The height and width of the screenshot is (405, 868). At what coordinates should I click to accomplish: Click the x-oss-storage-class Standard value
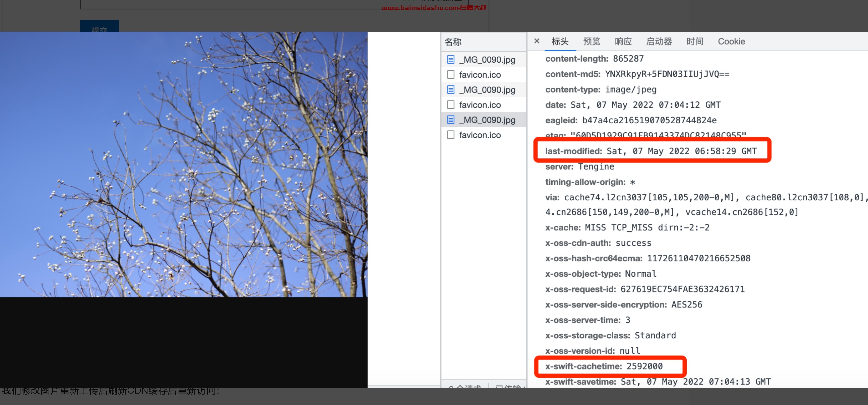(655, 336)
